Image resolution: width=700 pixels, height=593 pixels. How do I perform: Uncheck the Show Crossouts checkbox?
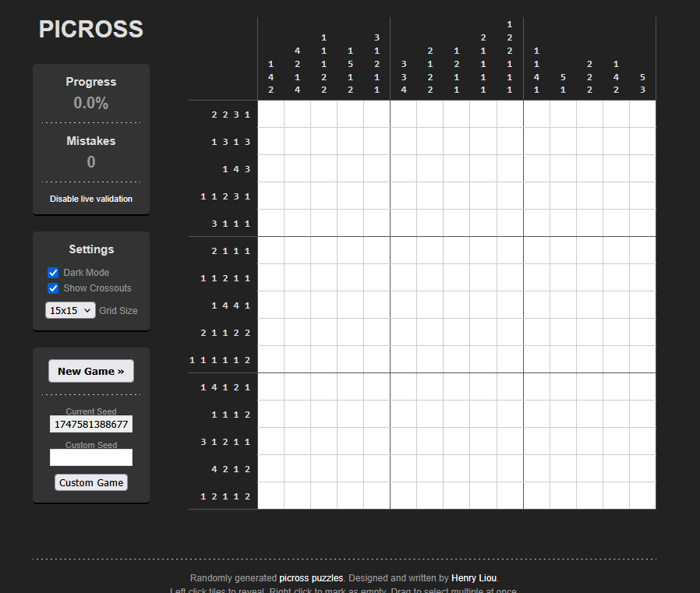click(x=53, y=288)
